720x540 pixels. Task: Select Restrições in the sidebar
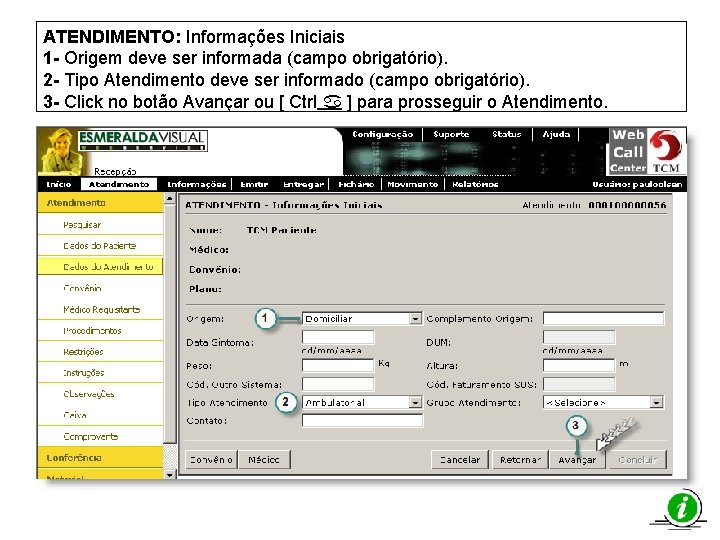coord(101,352)
